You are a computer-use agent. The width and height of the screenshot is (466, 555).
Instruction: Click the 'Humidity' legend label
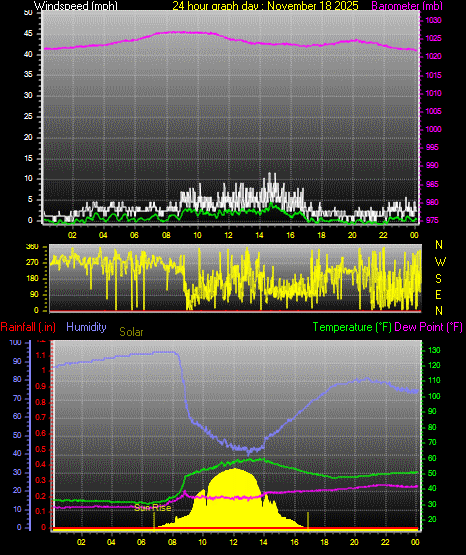point(86,327)
